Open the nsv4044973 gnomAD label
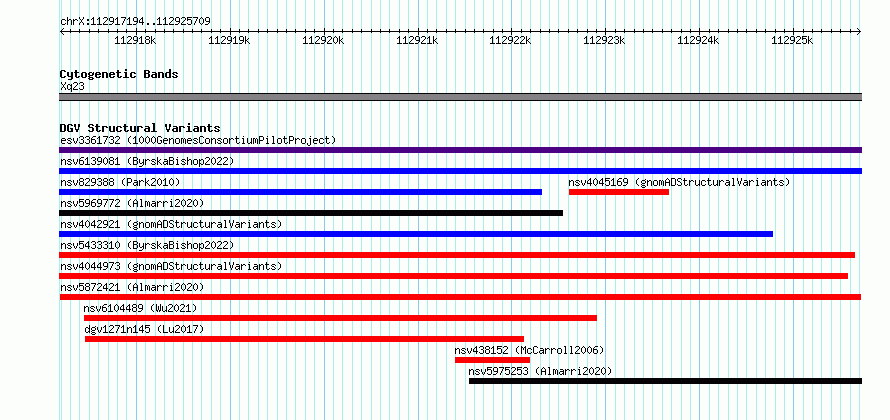This screenshot has width=890, height=420. click(x=171, y=266)
